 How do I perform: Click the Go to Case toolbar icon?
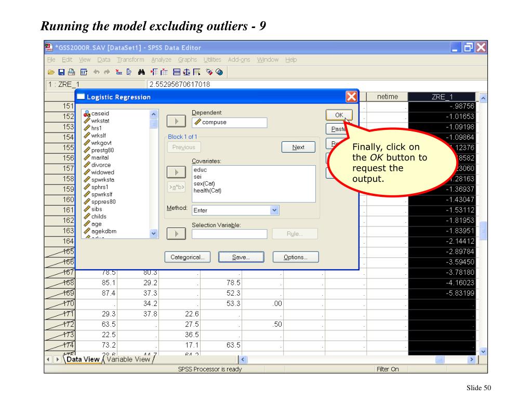click(x=119, y=72)
